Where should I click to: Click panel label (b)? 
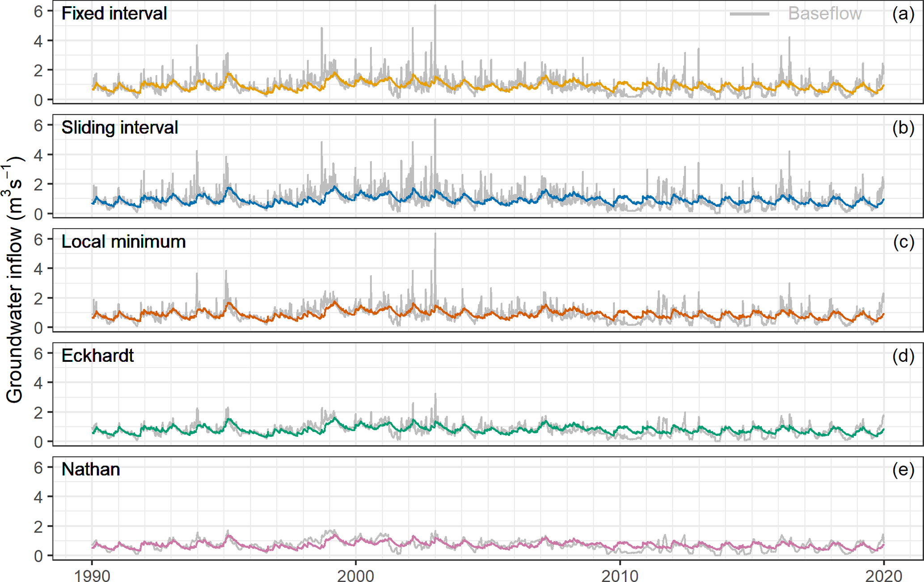point(903,128)
